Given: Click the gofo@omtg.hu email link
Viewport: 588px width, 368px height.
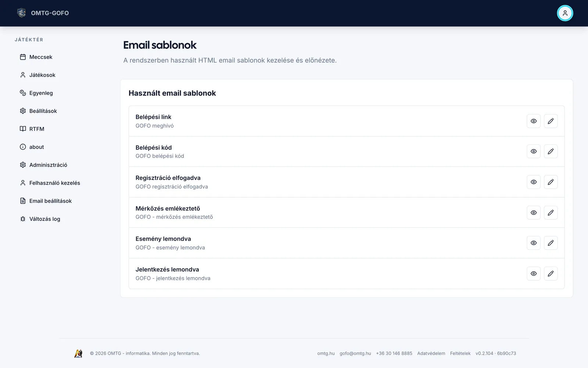Looking at the screenshot, I should tap(355, 353).
